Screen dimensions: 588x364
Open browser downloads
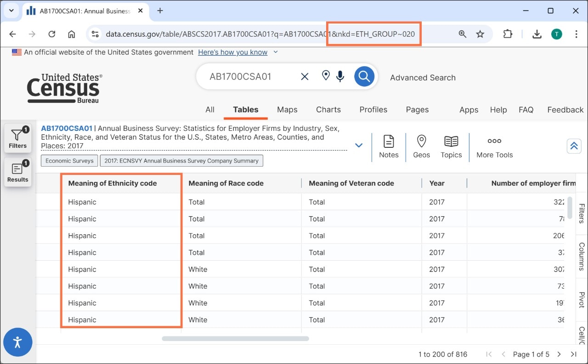pos(537,34)
